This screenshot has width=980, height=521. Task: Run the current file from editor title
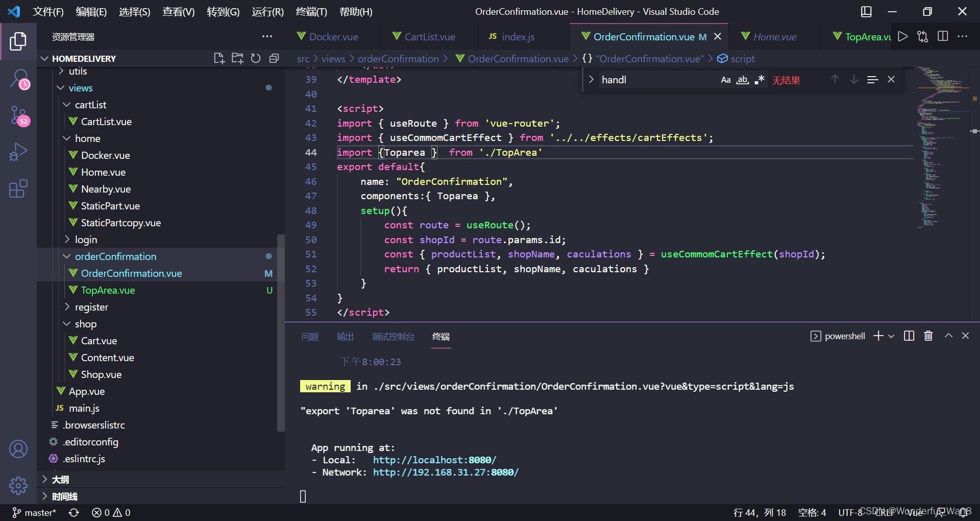903,36
